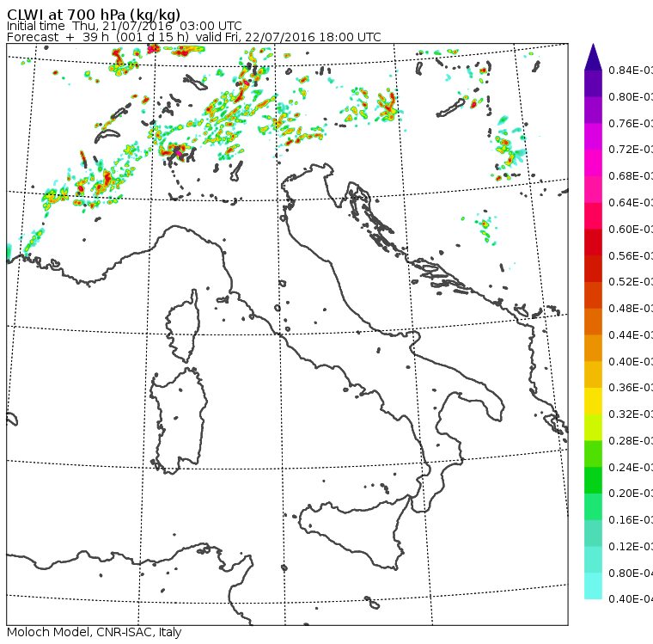Pick the turquoise band between 0.80E-04 and 0.12E-03
The image size is (653, 644).
click(593, 560)
